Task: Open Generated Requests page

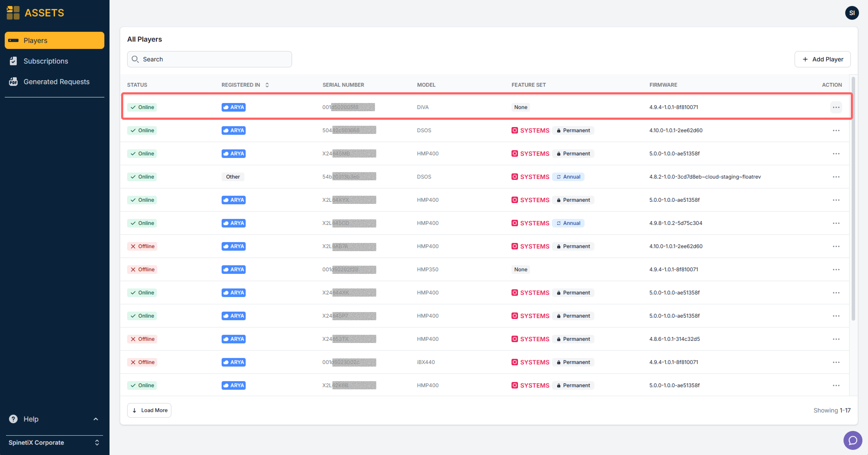Action: pos(54,82)
